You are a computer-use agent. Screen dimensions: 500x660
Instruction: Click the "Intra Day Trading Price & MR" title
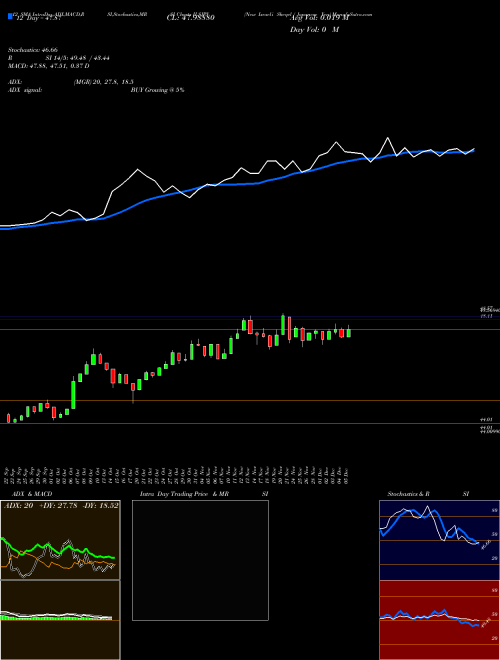(184, 494)
